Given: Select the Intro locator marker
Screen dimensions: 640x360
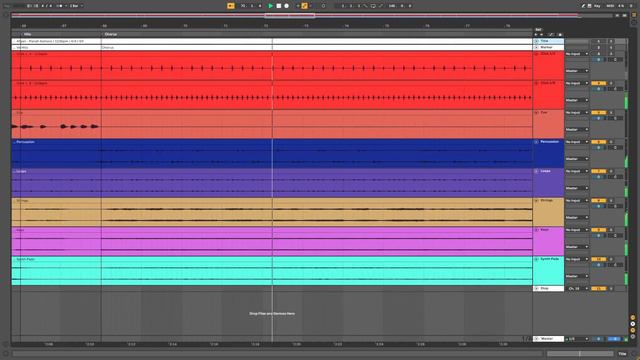Looking at the screenshot, I should pos(27,34).
